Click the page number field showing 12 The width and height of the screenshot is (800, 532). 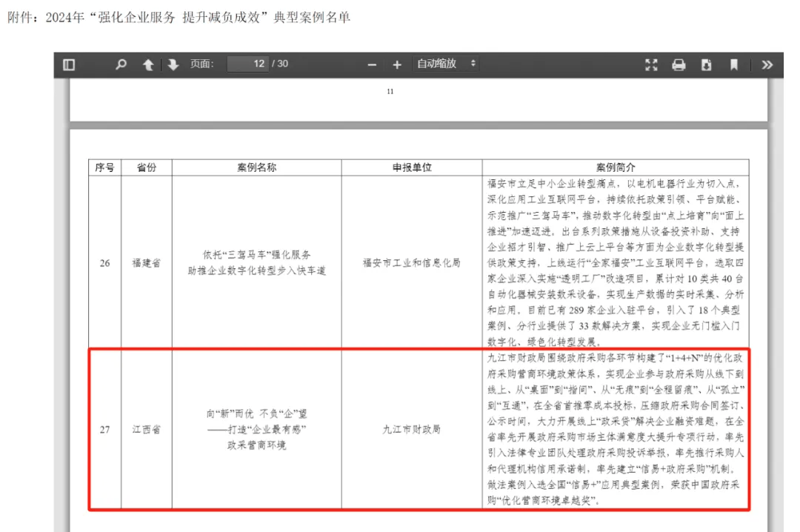pos(248,64)
